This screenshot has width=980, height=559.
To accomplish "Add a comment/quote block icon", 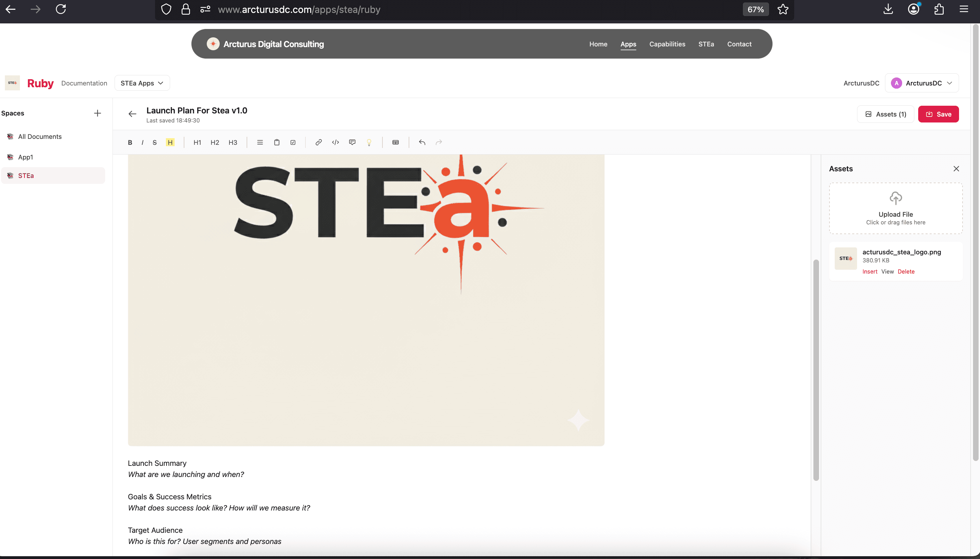I will pyautogui.click(x=352, y=142).
